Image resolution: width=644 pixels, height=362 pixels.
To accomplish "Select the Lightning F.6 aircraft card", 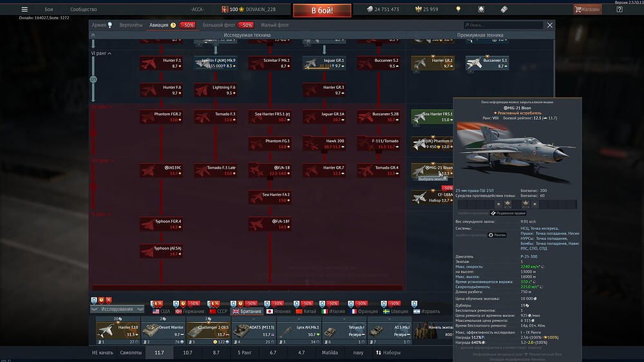I will click(x=215, y=90).
